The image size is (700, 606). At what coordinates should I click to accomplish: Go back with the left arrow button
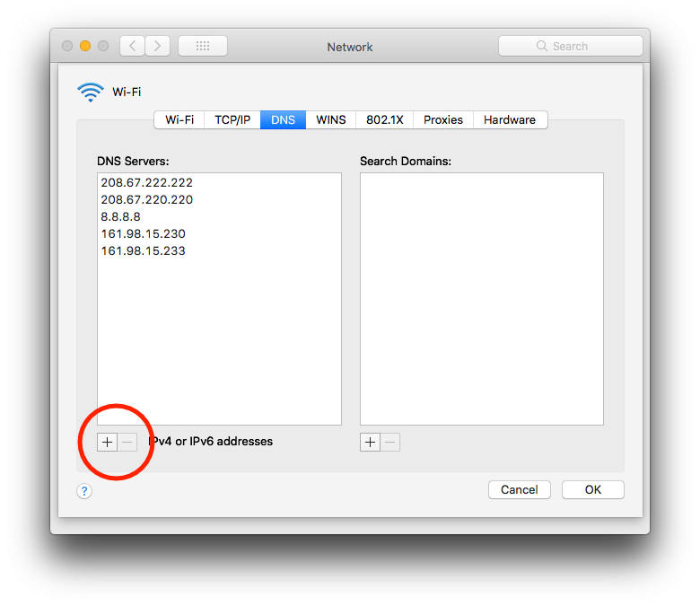click(132, 46)
